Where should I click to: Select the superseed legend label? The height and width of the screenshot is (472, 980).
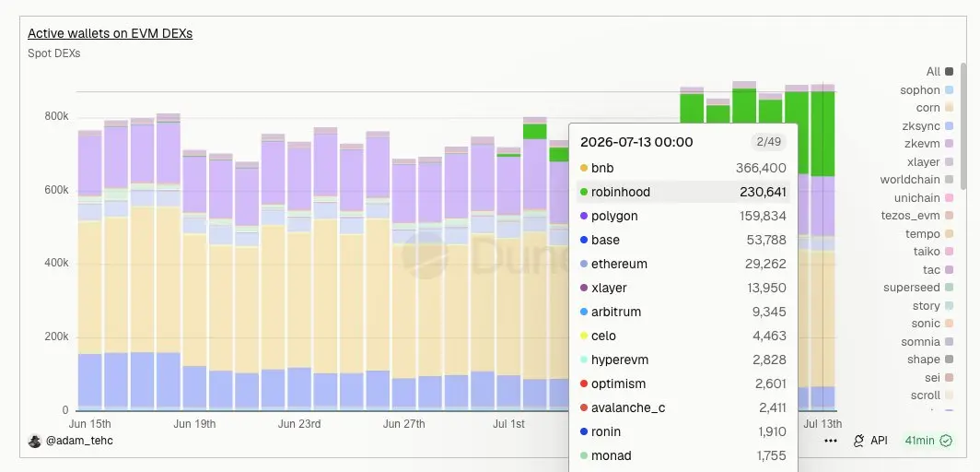(911, 288)
